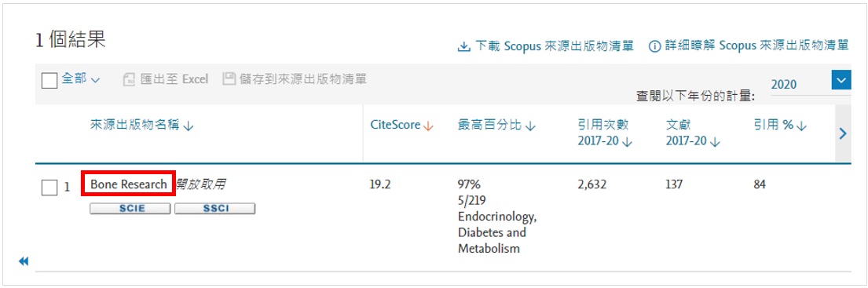The width and height of the screenshot is (868, 288).
Task: Open the Bone Research journal link
Action: (129, 184)
